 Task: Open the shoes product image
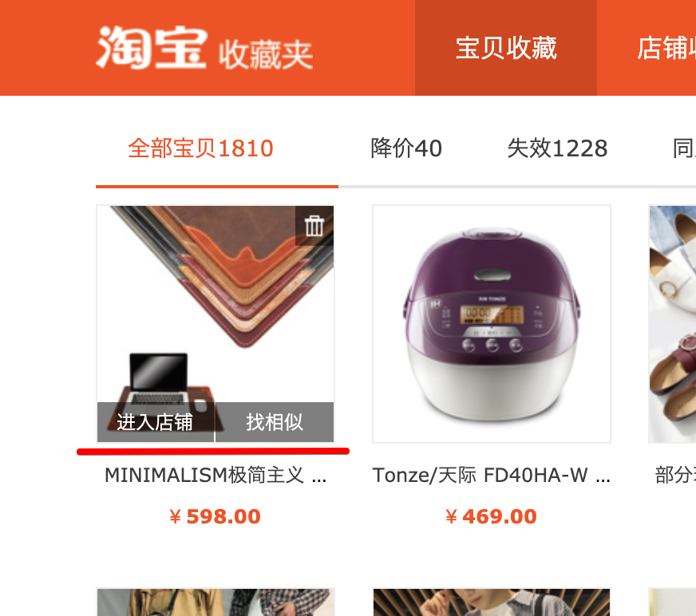point(672,323)
